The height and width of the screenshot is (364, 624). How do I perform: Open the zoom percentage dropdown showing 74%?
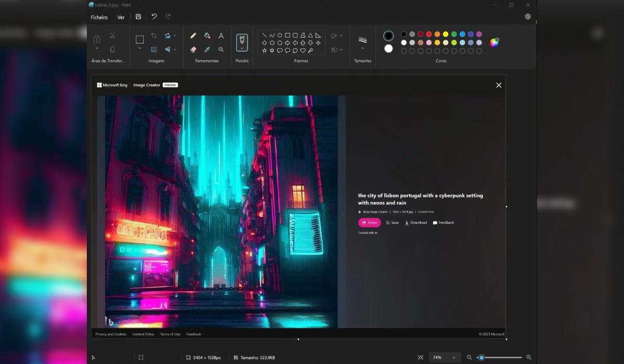click(x=445, y=357)
